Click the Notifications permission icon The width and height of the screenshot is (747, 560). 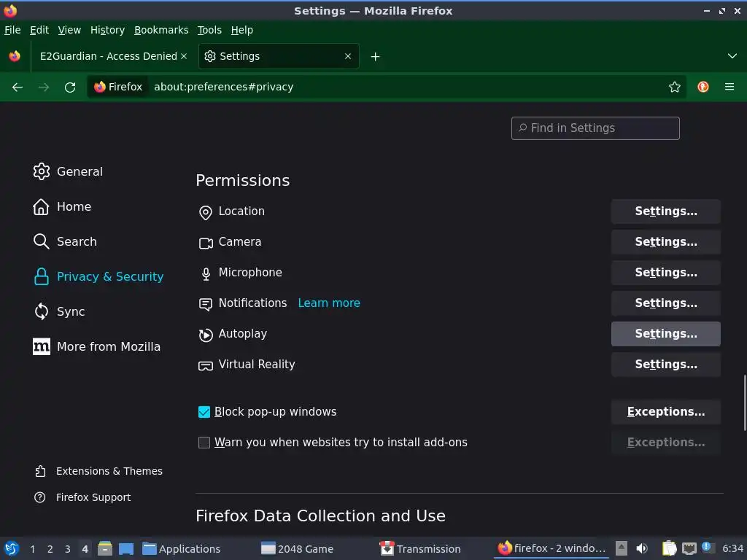205,304
